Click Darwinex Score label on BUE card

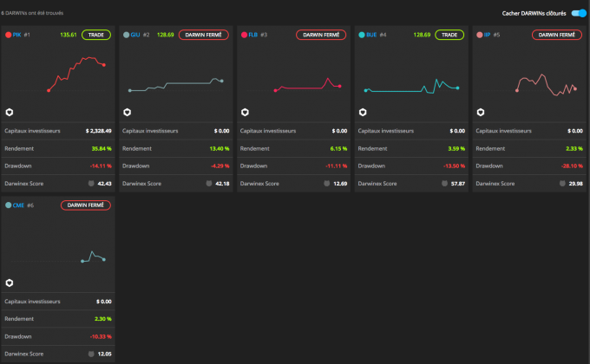point(377,184)
